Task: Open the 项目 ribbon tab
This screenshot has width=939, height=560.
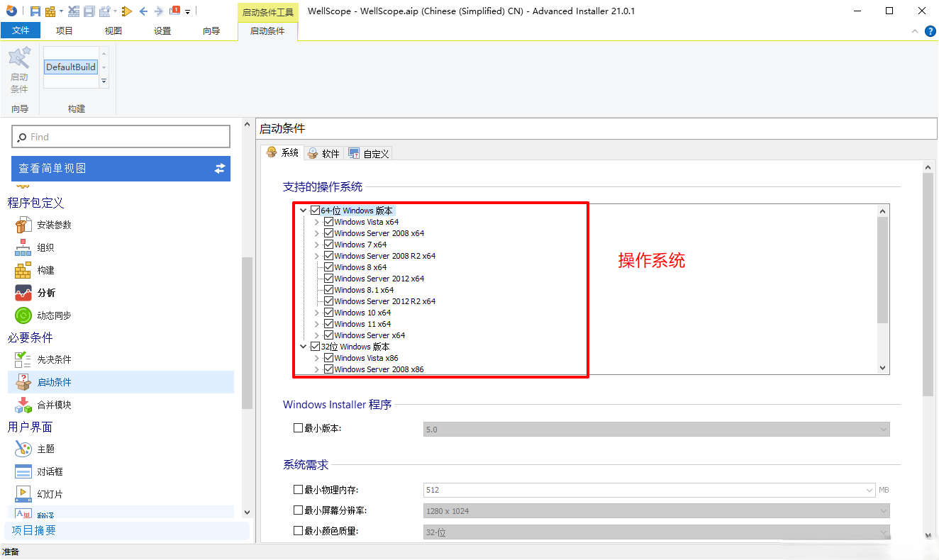Action: pos(65,30)
